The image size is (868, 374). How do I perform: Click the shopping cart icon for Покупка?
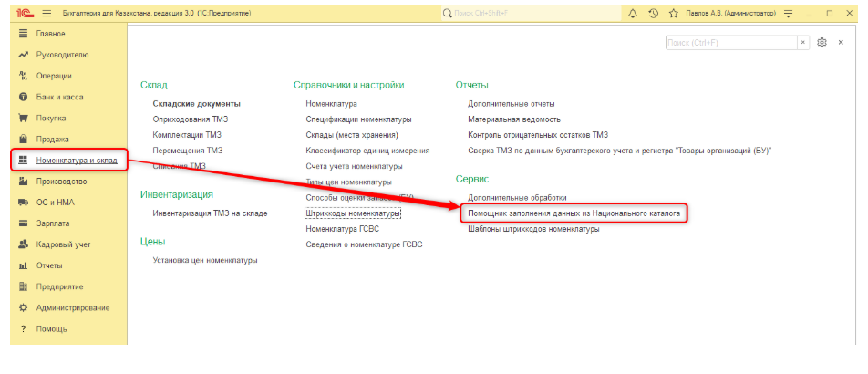tap(23, 118)
